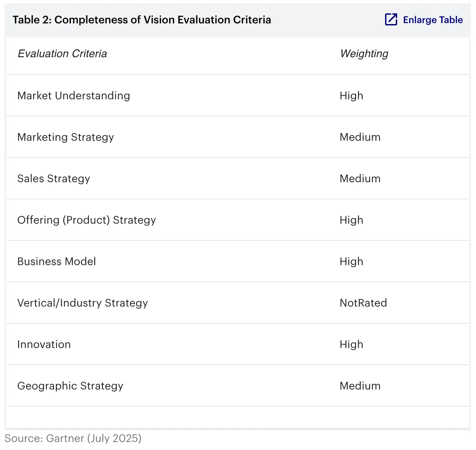Click the Evaluation Criteria column header
Viewport: 476px width, 450px height.
62,54
